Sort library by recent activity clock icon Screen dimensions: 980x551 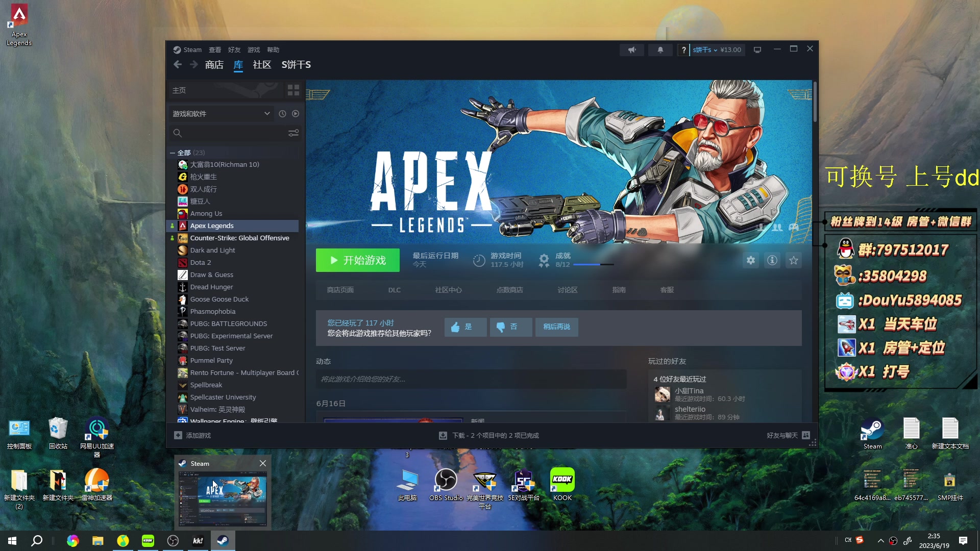click(x=282, y=114)
